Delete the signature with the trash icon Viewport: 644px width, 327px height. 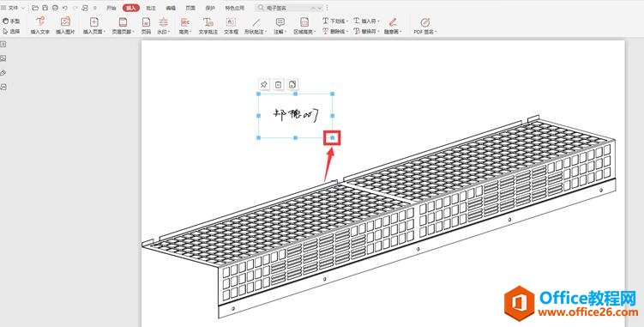(278, 84)
